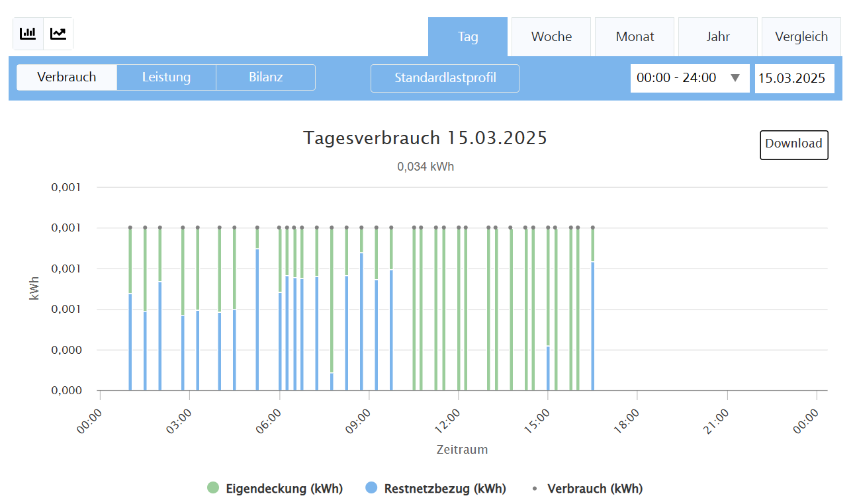Image resolution: width=855 pixels, height=504 pixels.
Task: Switch to Bilanz view
Action: point(265,77)
